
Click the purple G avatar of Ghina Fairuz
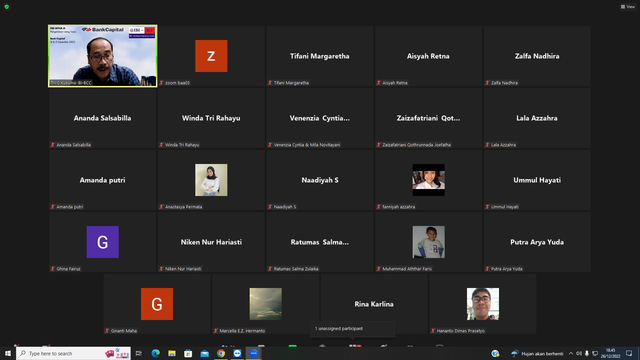tap(102, 242)
